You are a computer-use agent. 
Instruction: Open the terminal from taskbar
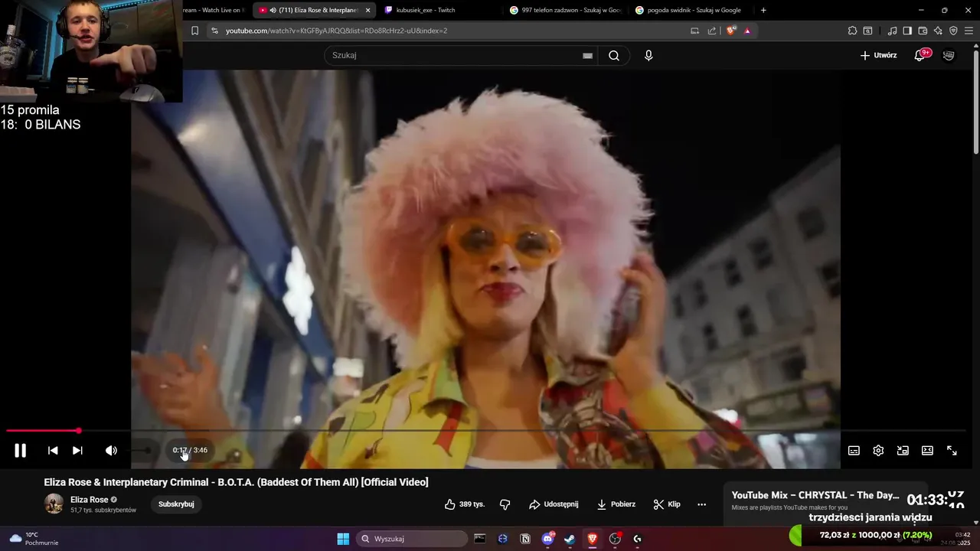[x=480, y=539]
